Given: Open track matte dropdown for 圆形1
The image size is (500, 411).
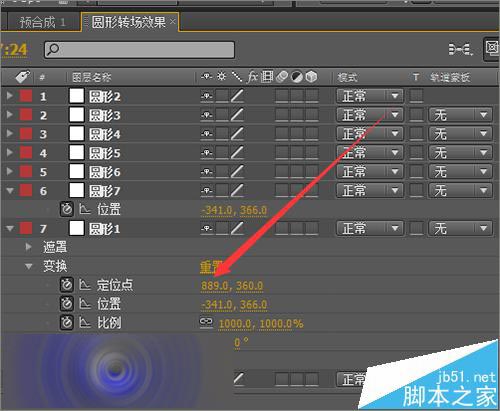Looking at the screenshot, I should tap(461, 229).
